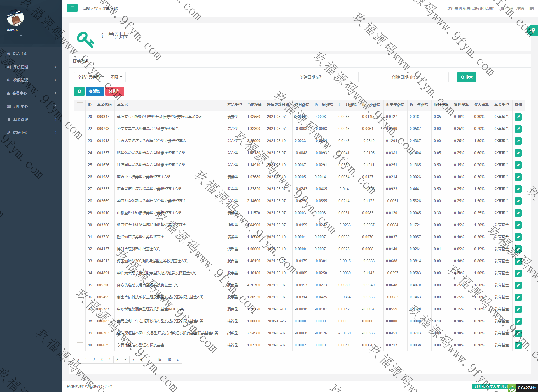
Task: Check the row checkbox for ID 30
Action: (x=80, y=225)
